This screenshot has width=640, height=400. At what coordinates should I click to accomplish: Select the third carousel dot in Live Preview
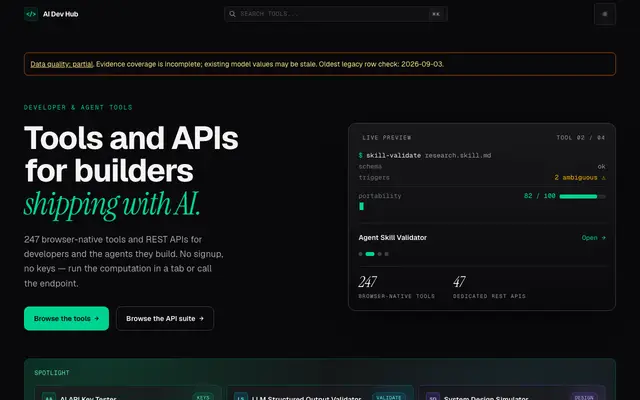(x=380, y=254)
